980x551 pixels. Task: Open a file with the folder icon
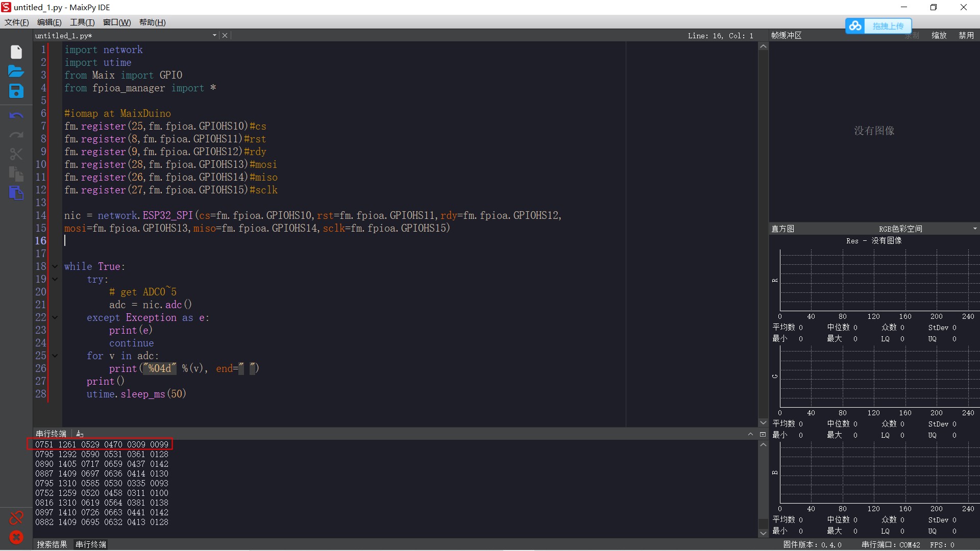coord(16,71)
